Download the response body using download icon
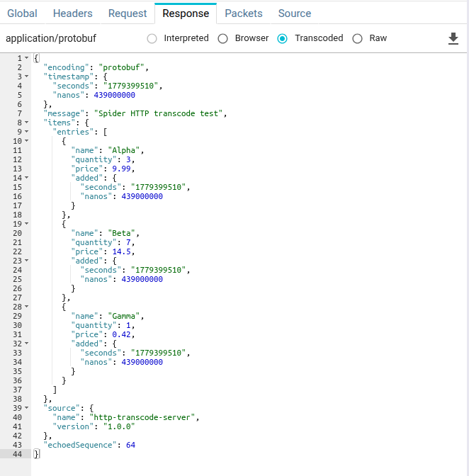469x476 pixels. (x=453, y=38)
